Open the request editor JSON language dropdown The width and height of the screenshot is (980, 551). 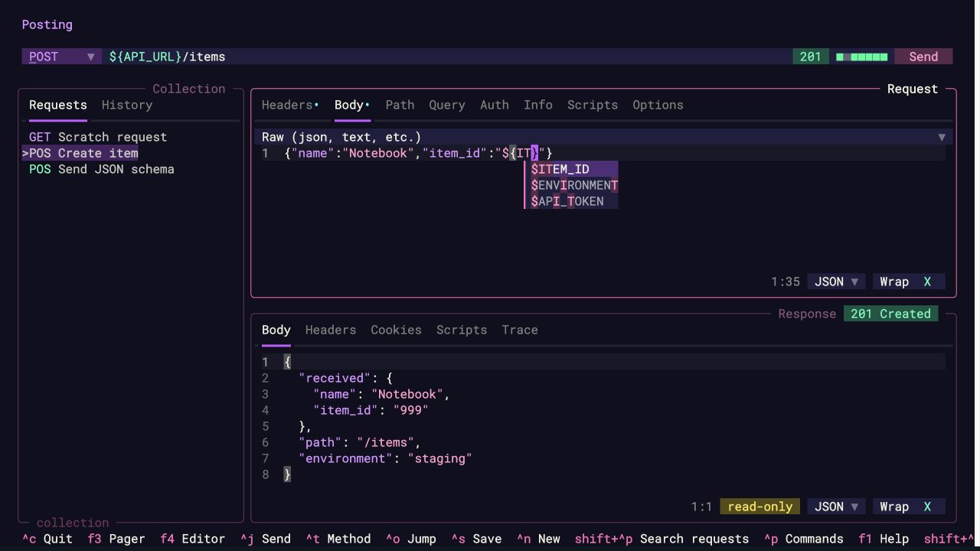[836, 282]
